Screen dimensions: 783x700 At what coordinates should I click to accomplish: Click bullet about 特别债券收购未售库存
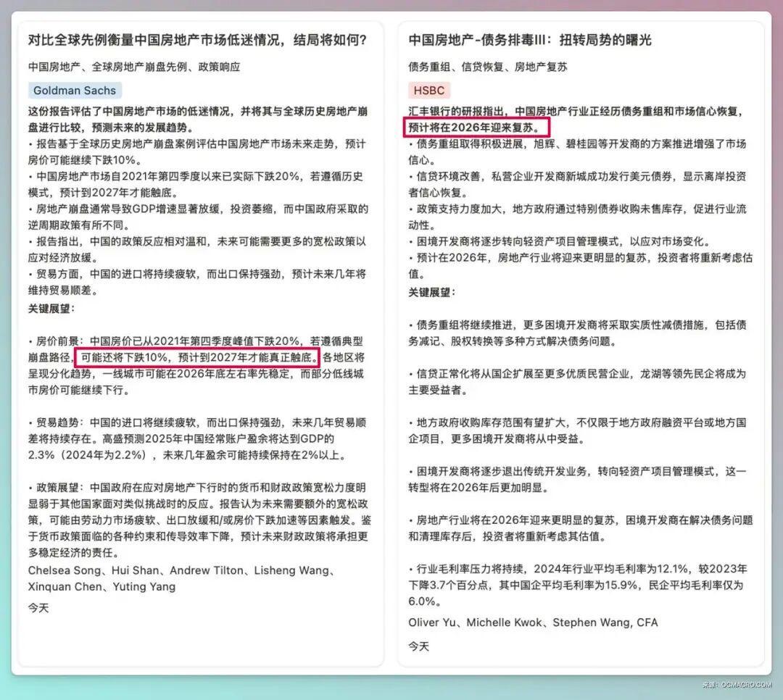[x=577, y=217]
